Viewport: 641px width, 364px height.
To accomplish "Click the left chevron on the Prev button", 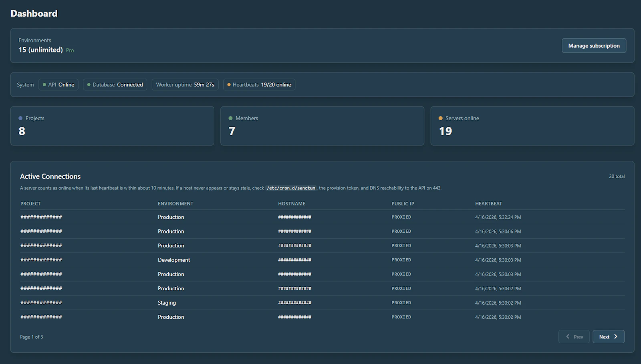I will (568, 336).
